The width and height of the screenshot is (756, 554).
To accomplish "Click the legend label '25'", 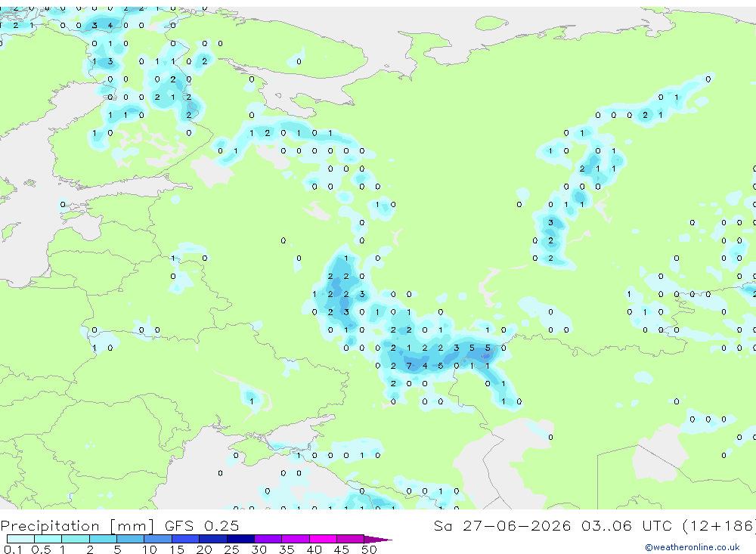I will [231, 549].
